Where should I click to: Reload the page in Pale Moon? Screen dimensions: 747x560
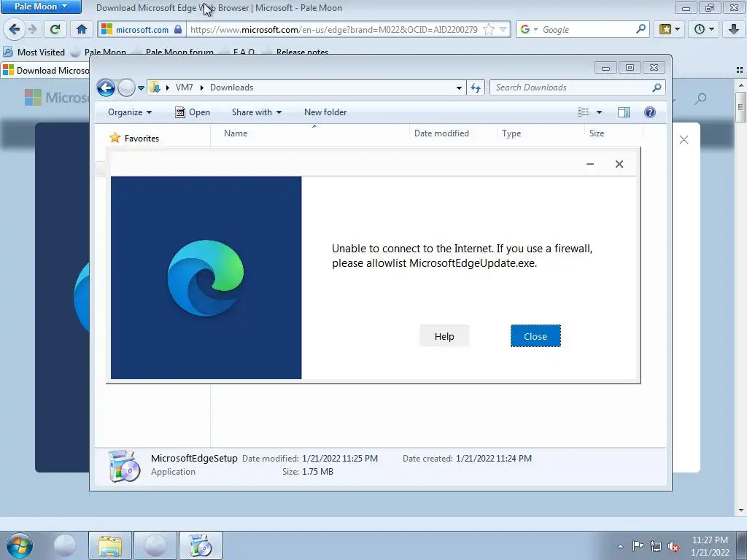[55, 29]
